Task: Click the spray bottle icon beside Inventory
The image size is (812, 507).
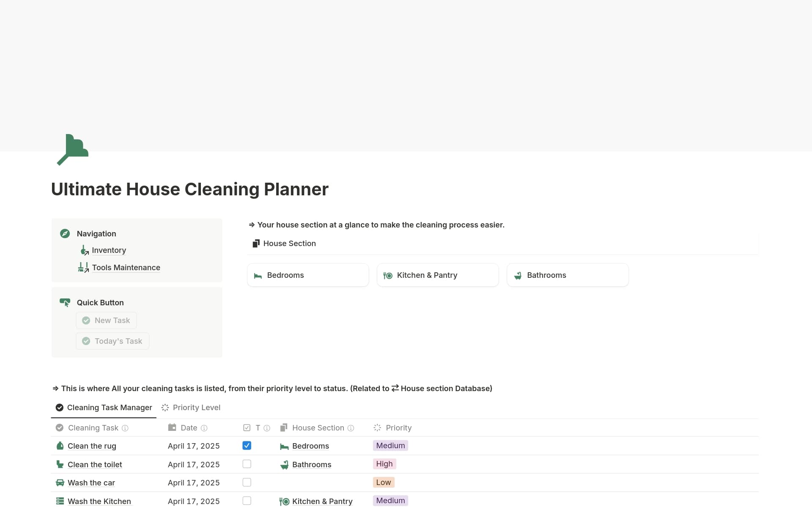Action: (84, 250)
